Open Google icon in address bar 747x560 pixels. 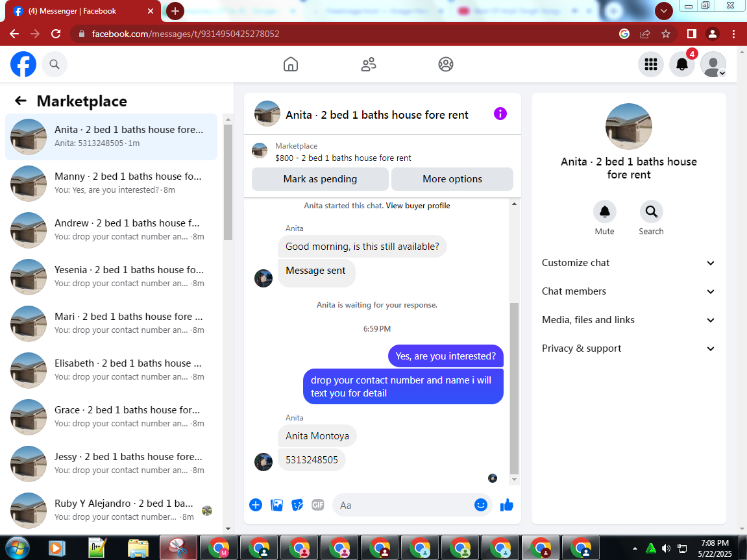point(624,34)
